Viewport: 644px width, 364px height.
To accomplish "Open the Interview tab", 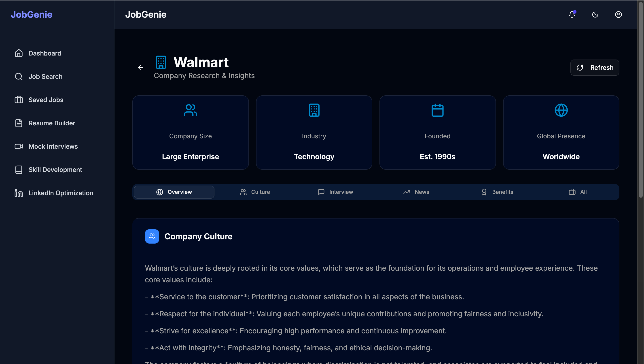I will tap(335, 192).
